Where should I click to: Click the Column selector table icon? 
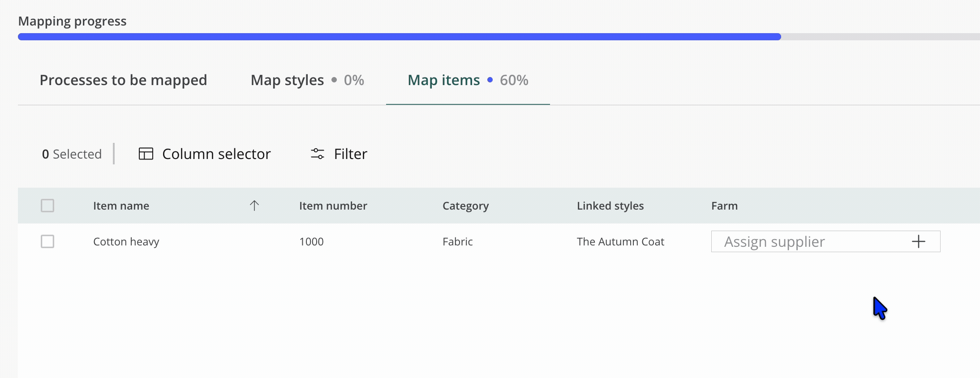click(x=146, y=154)
